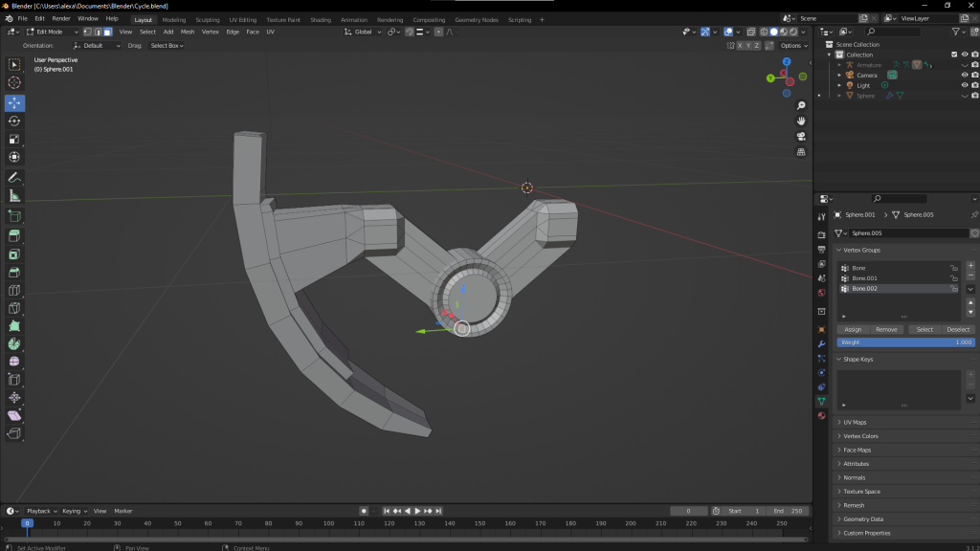Select Bone.001 in the vertex groups list
The image size is (980, 551).
tap(865, 278)
